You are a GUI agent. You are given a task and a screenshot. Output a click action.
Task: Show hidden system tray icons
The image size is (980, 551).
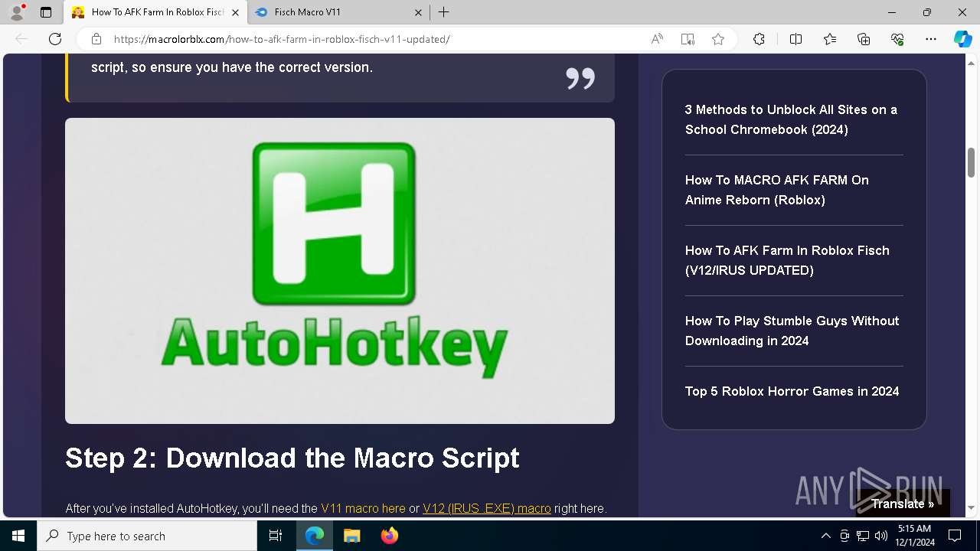tap(825, 536)
